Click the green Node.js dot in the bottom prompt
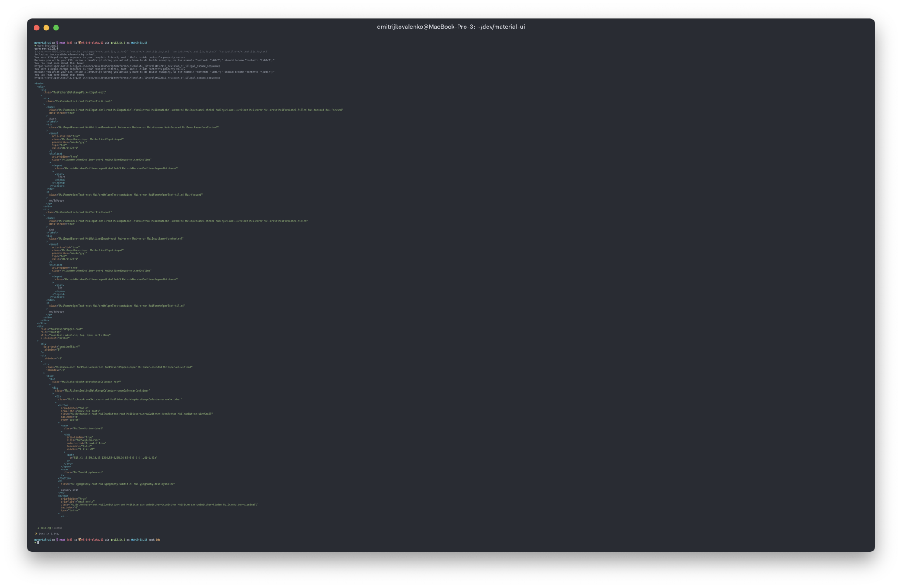This screenshot has width=902, height=588. 112,540
